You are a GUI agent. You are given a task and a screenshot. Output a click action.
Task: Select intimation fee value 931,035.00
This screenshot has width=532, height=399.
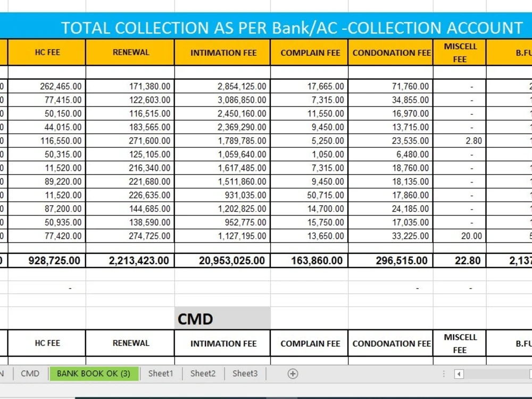(222, 195)
